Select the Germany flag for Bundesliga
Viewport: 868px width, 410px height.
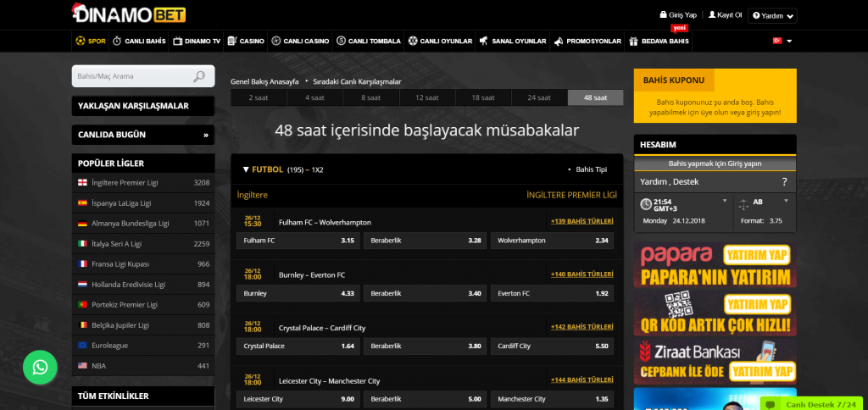click(82, 224)
